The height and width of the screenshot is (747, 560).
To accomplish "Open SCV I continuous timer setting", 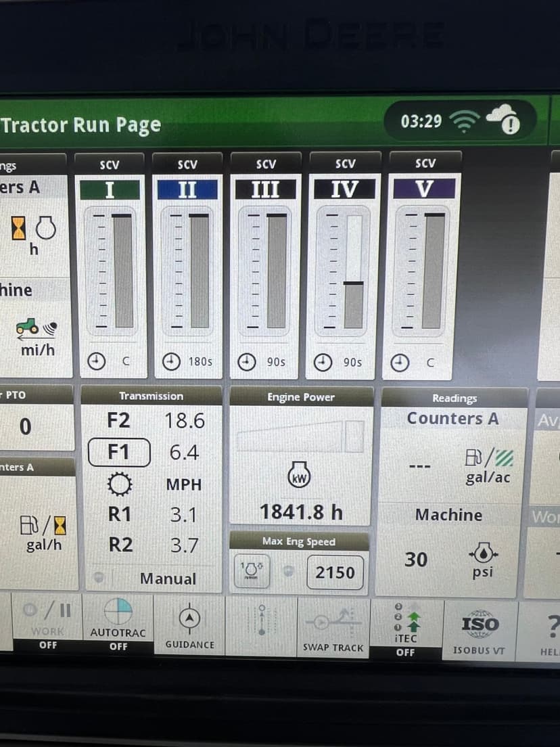I will 112,361.
